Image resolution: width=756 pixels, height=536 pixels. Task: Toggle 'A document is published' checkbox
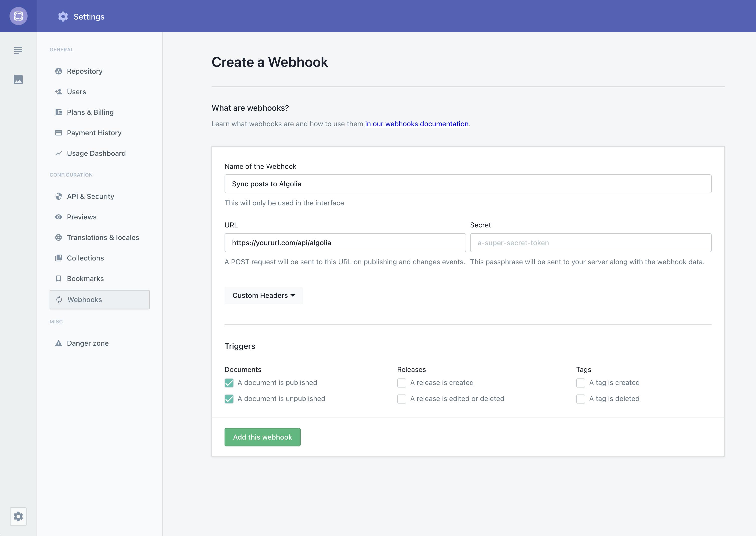click(x=228, y=382)
